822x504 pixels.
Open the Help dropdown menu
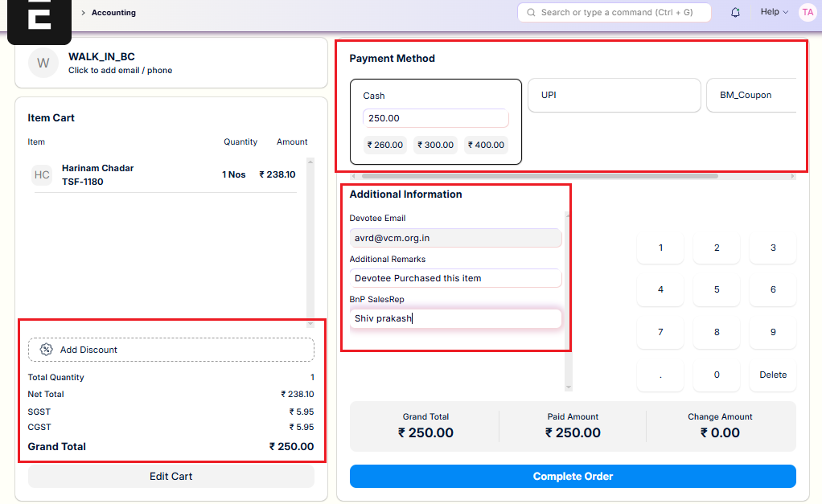(x=774, y=12)
